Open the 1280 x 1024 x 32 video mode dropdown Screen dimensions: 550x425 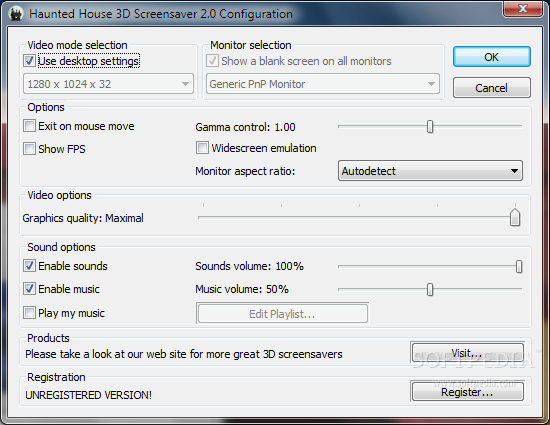tap(108, 84)
